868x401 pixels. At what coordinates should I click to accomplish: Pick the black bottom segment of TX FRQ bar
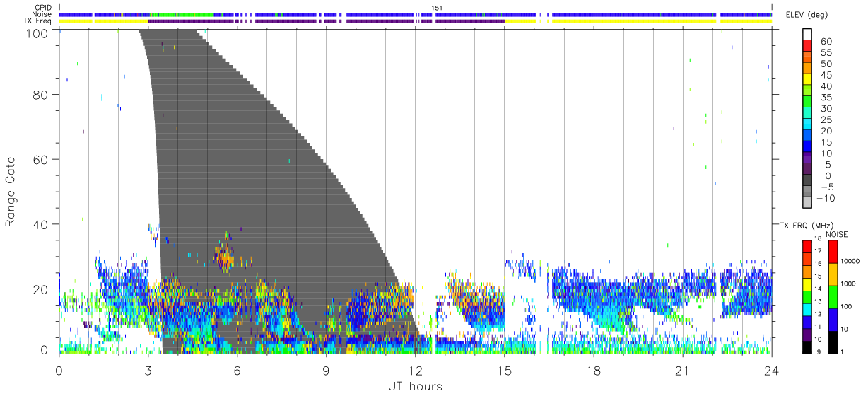tap(807, 347)
